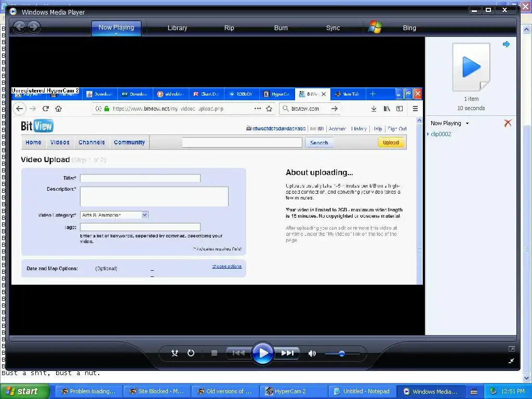Select clip0002 in the playlist
Viewport: 532px width, 399px height.
tap(441, 134)
